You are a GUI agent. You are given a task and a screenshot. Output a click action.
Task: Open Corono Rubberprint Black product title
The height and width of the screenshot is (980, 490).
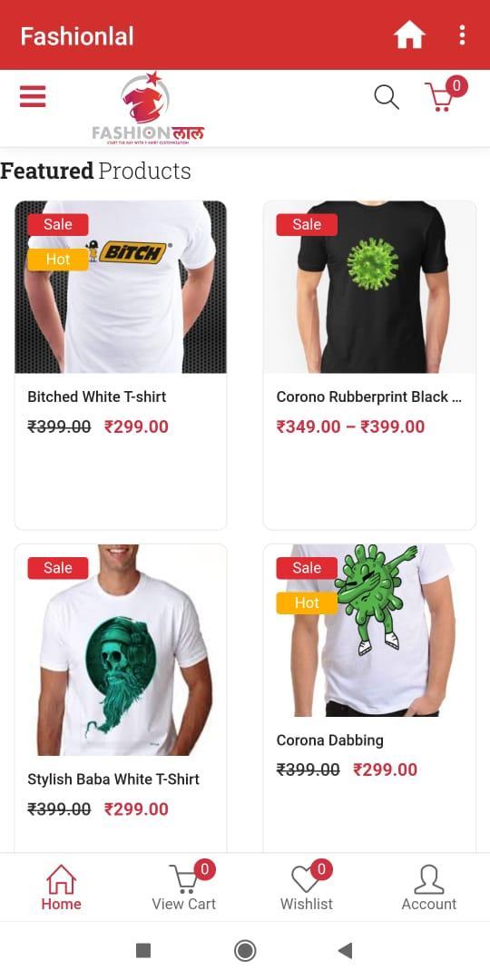tap(368, 397)
